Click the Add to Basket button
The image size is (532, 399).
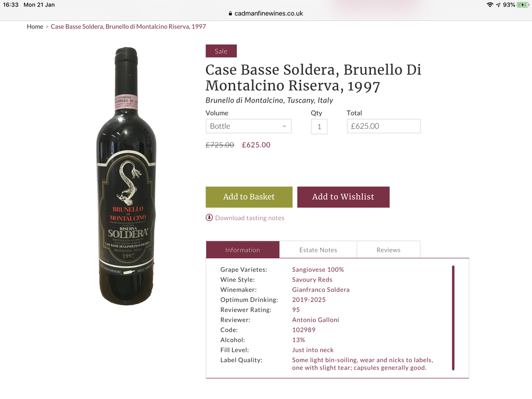(x=249, y=197)
